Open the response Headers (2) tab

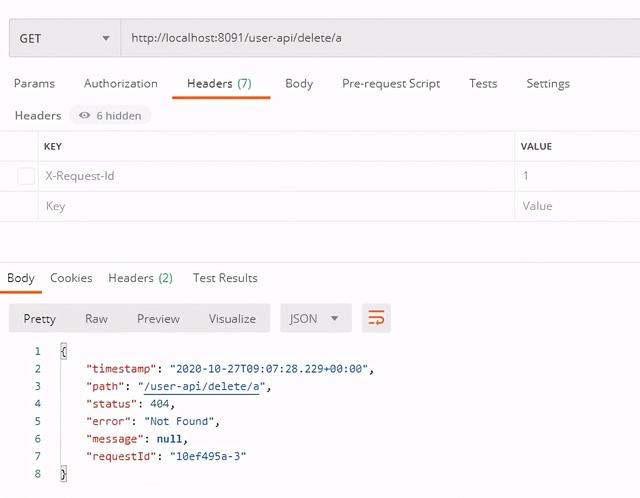[140, 278]
